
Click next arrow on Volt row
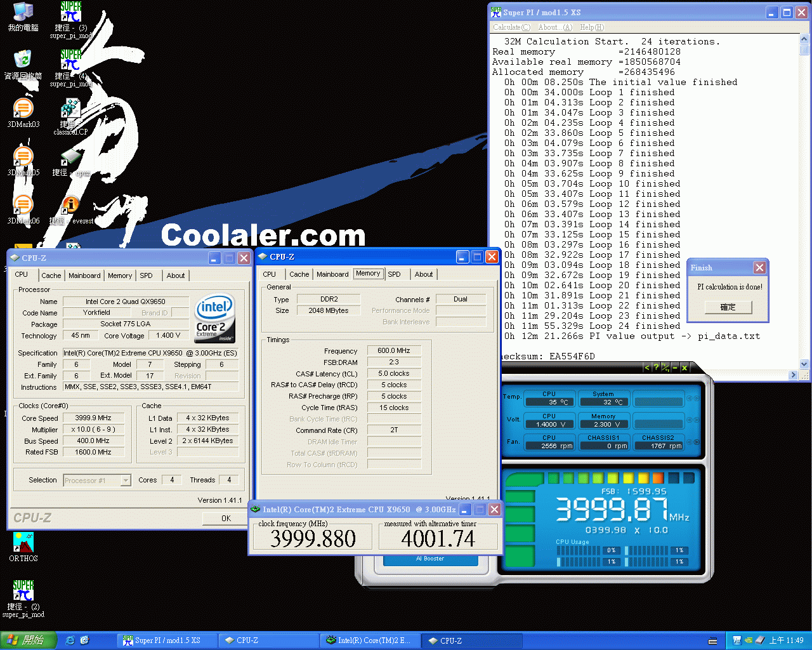tap(697, 420)
